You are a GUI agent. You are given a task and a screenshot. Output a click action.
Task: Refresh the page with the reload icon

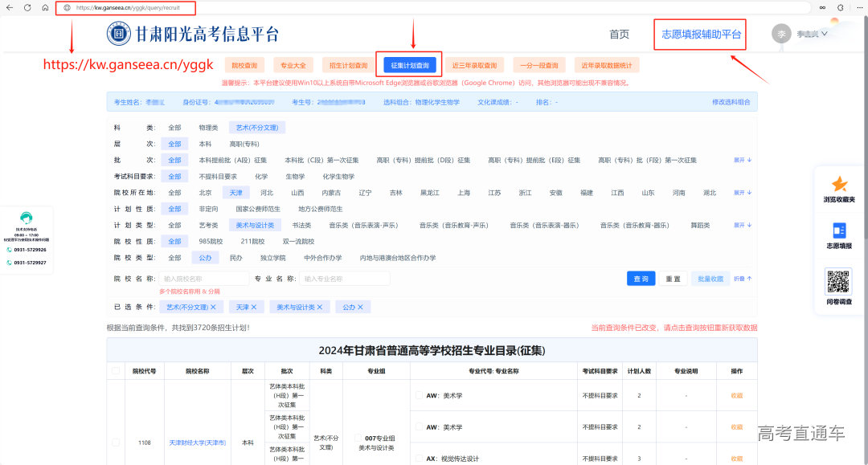tap(27, 7)
